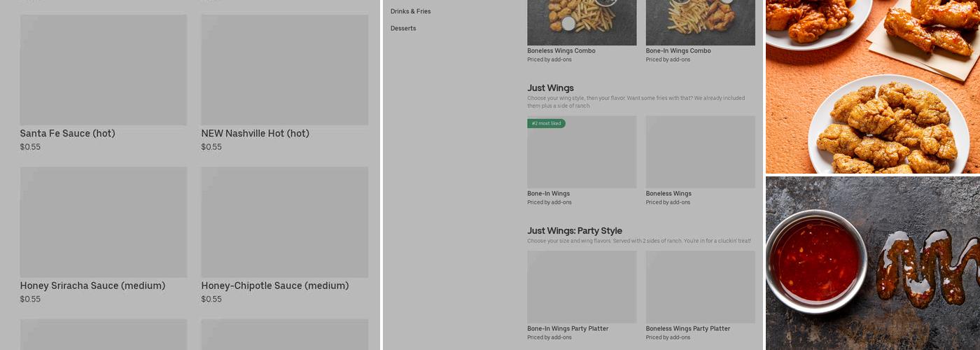Click the 'Just Wings: Party Style' section heading
The height and width of the screenshot is (350, 980).
pyautogui.click(x=574, y=231)
